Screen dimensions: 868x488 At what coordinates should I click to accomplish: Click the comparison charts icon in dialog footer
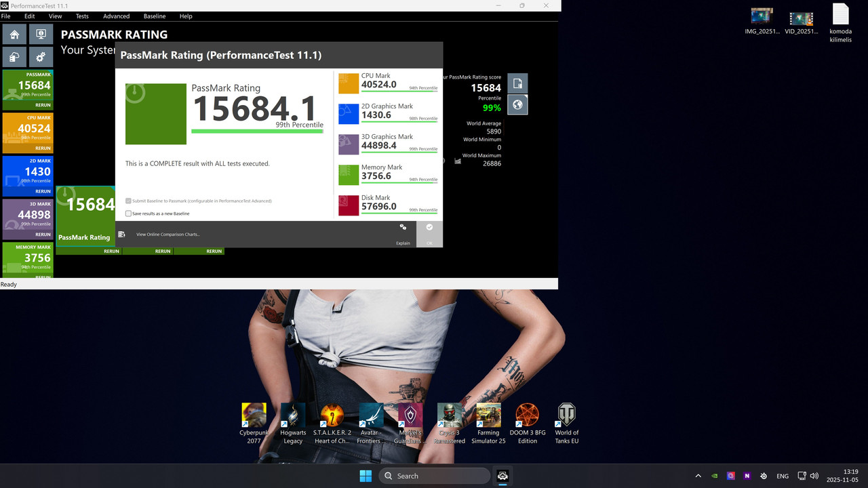(121, 235)
